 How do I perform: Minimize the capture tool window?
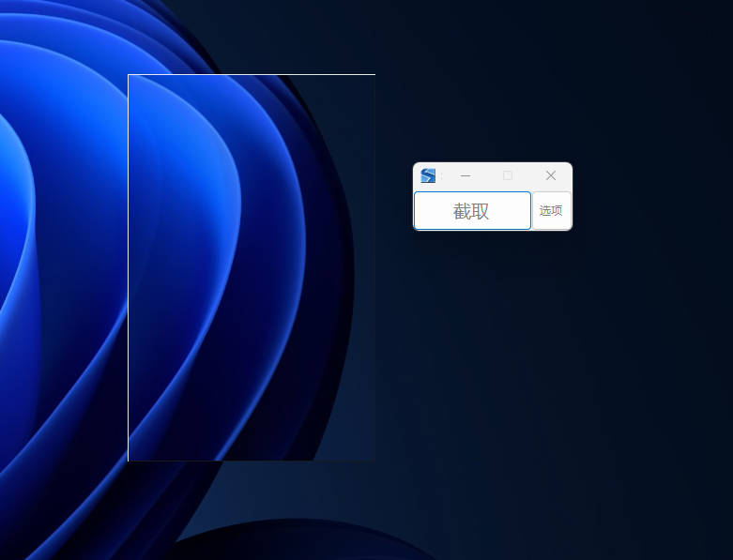466,175
